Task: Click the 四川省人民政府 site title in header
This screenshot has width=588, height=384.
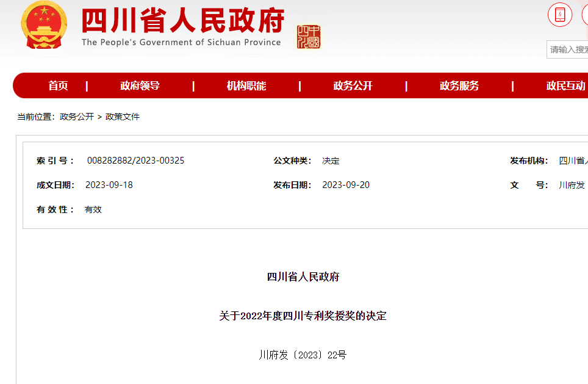Action: pyautogui.click(x=183, y=21)
